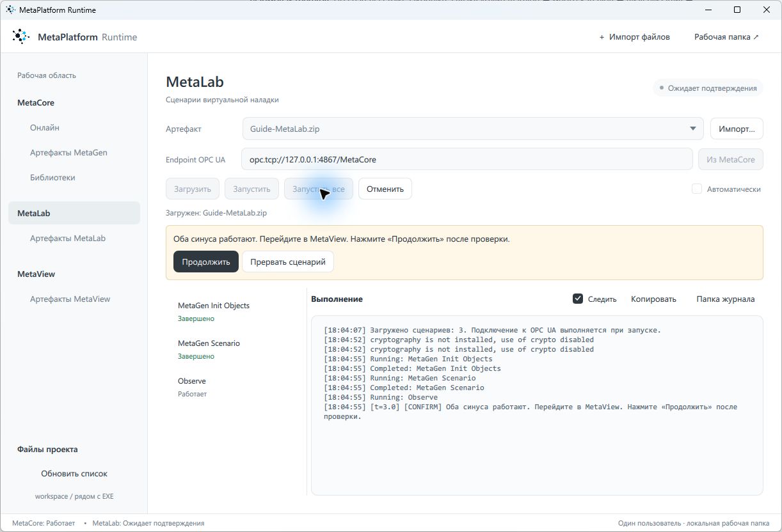Select Рабочая область in sidebar

tap(47, 75)
